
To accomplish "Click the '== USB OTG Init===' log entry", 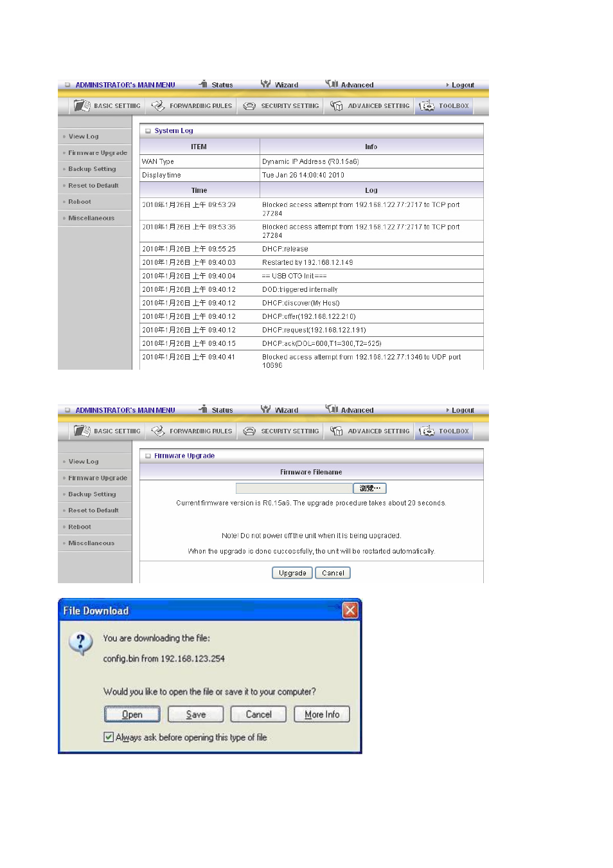I will click(294, 276).
